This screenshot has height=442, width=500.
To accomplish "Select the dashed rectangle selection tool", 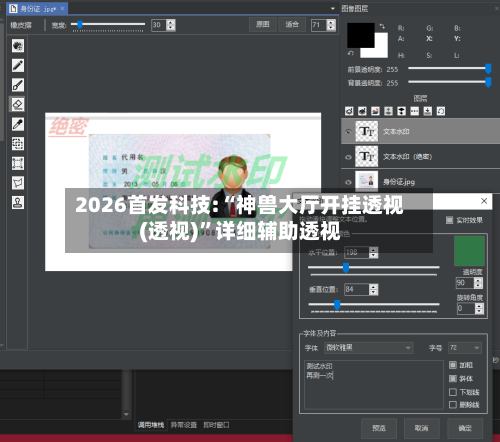I will click(18, 144).
